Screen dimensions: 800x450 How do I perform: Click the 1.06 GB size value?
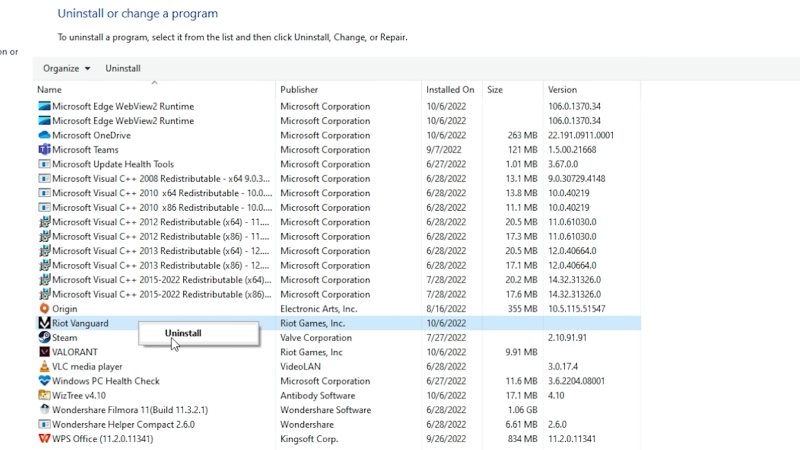point(522,410)
